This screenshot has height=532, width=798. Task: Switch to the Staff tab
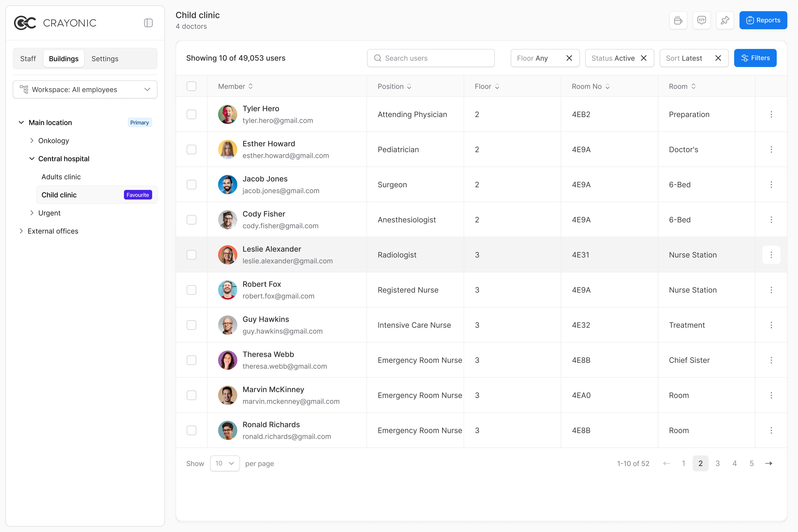coord(28,59)
